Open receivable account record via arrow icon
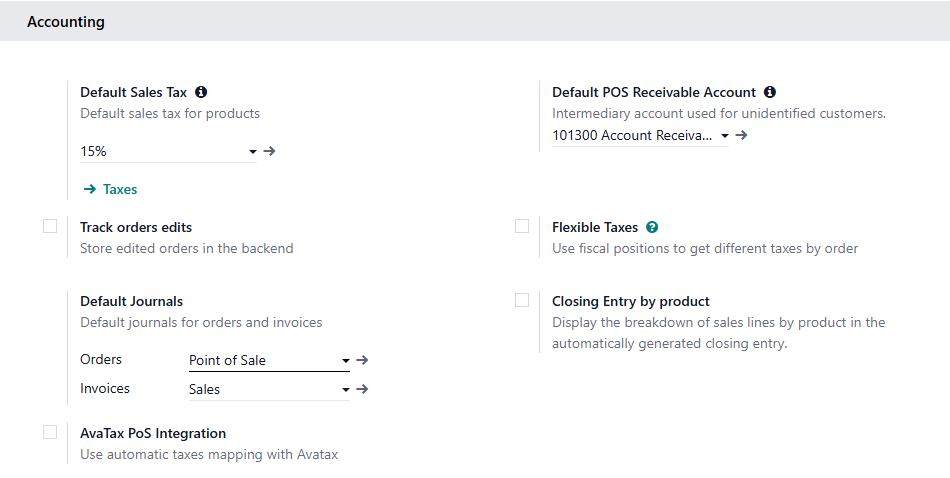This screenshot has height=478, width=950. click(x=741, y=135)
